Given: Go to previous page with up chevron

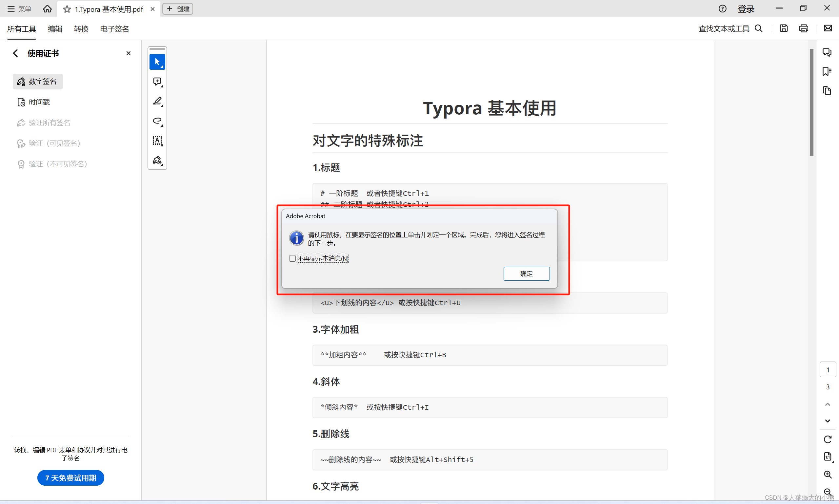Looking at the screenshot, I should 828,404.
